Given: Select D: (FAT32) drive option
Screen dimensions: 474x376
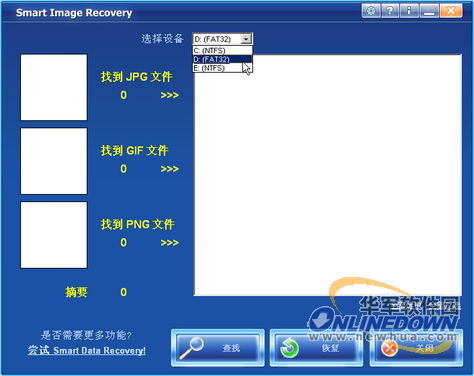Looking at the screenshot, I should (222, 59).
